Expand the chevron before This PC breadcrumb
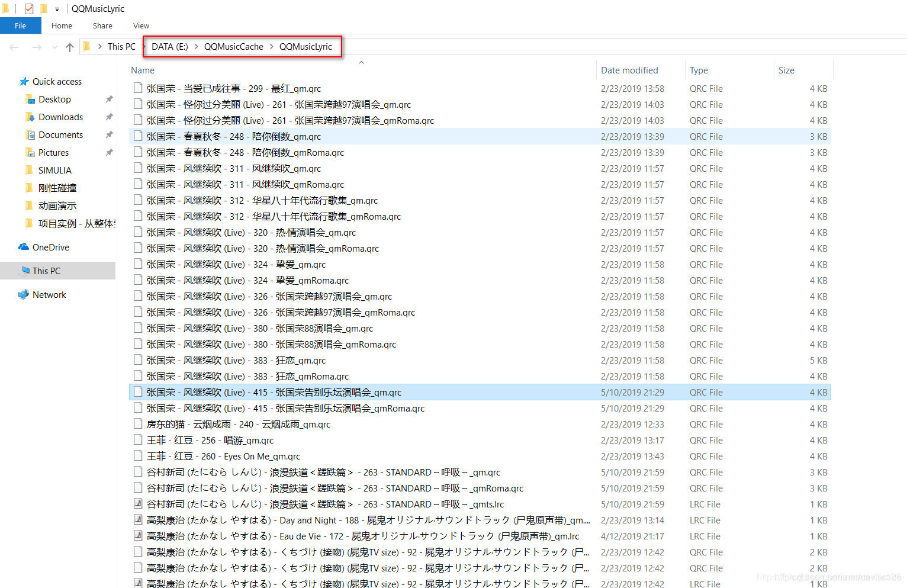This screenshot has height=588, width=907. [x=99, y=46]
